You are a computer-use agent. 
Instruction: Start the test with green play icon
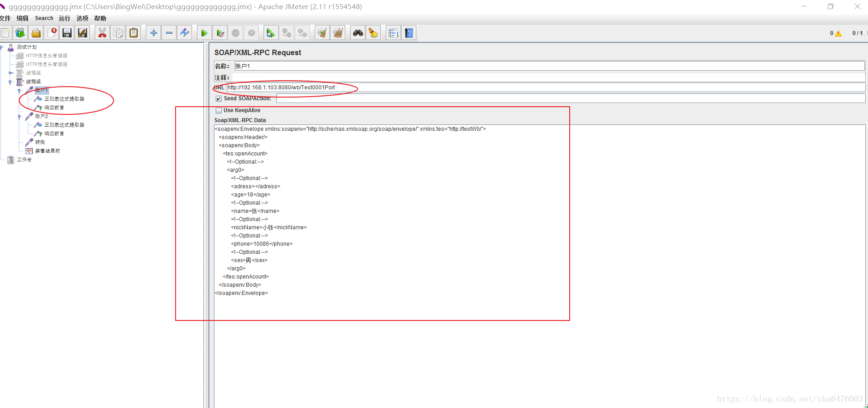204,33
